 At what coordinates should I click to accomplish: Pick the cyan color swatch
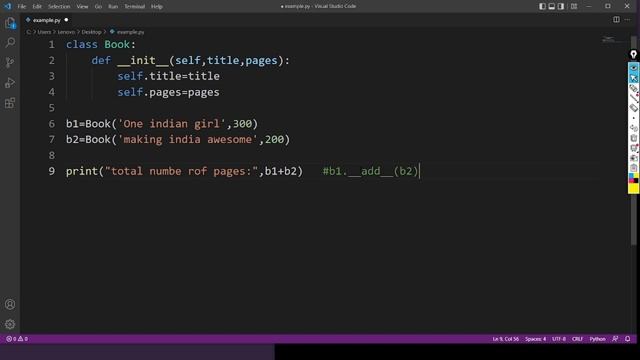tap(631, 176)
